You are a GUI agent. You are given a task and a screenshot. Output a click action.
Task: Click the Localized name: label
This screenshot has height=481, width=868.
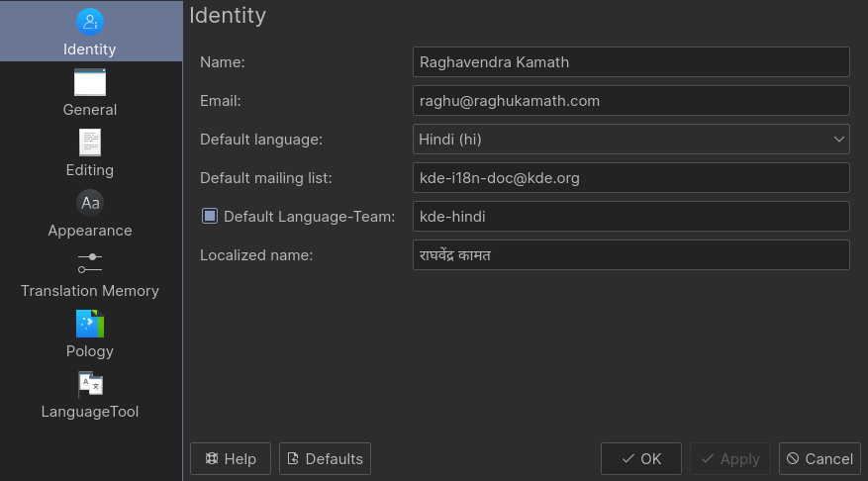[x=256, y=255]
